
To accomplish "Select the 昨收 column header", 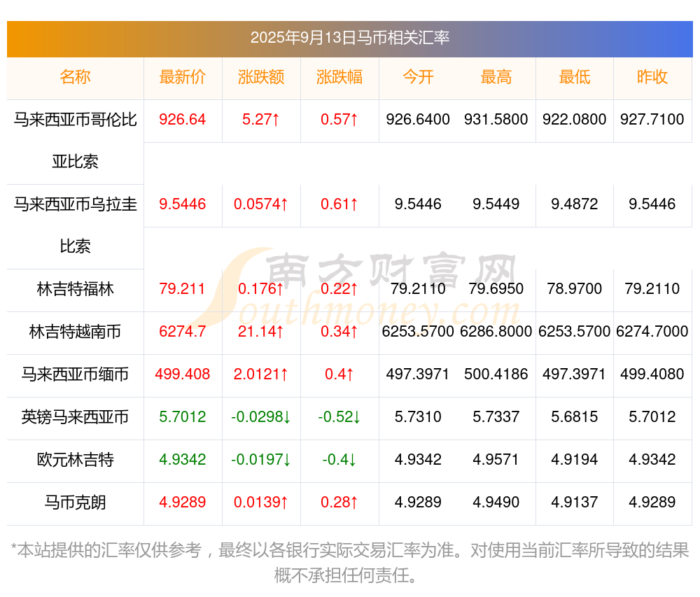I will [x=652, y=77].
